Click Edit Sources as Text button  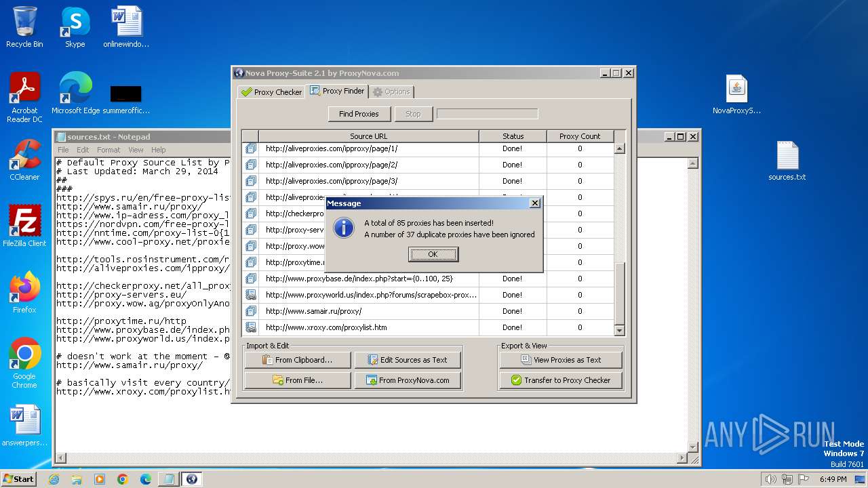pyautogui.click(x=408, y=360)
